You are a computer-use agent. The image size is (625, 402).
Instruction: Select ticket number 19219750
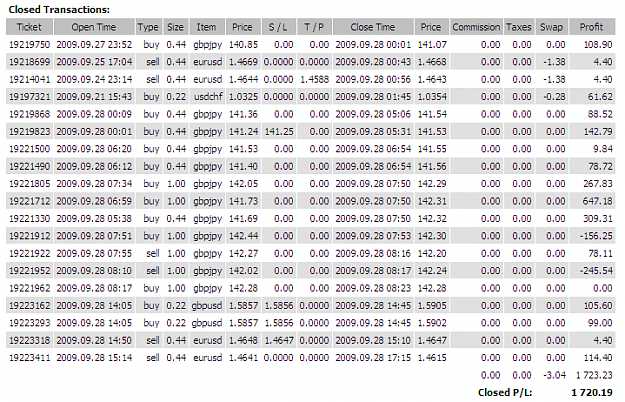29,45
